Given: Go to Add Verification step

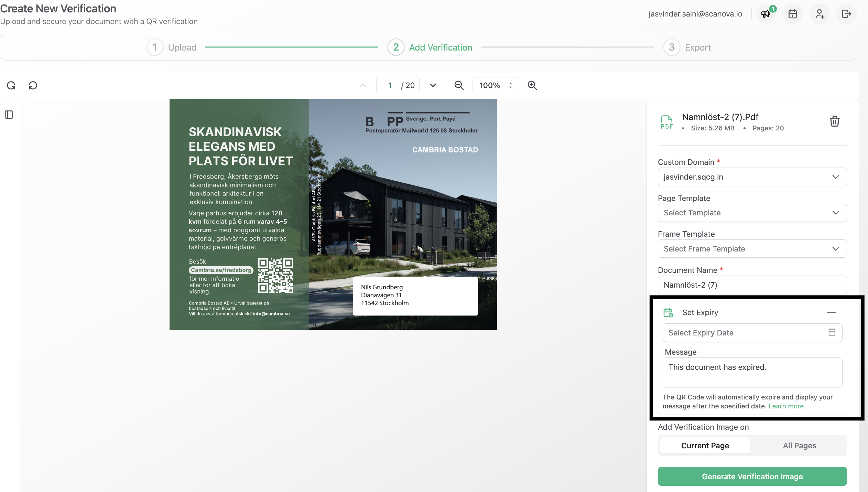Looking at the screenshot, I should coord(430,47).
